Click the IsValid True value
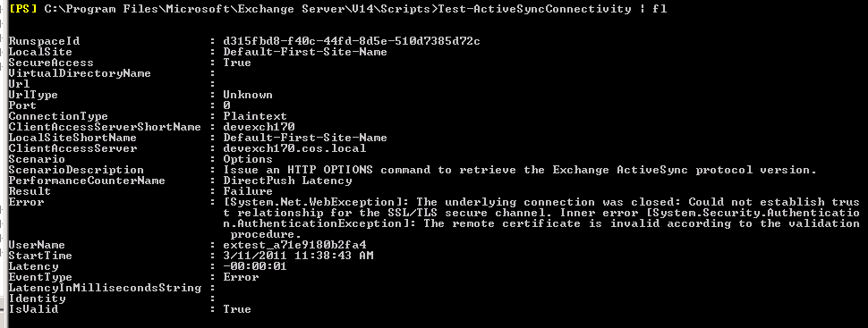 (237, 309)
